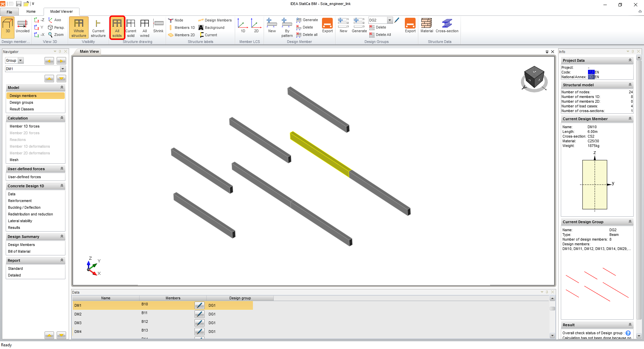Select DM4 row in Data table

(163, 332)
